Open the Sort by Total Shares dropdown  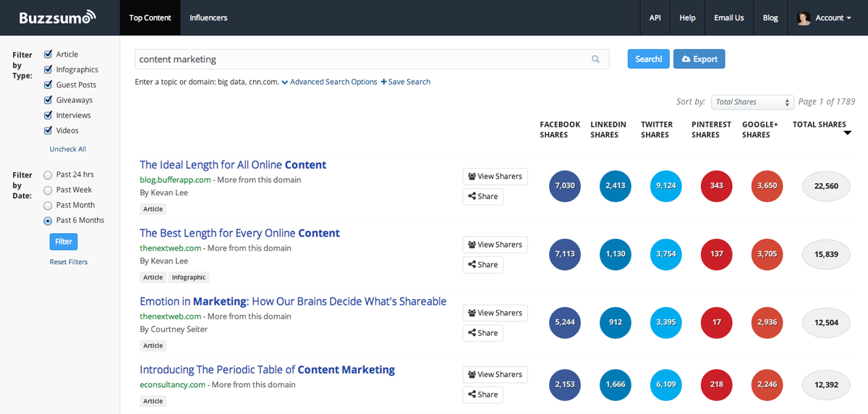[x=752, y=102]
